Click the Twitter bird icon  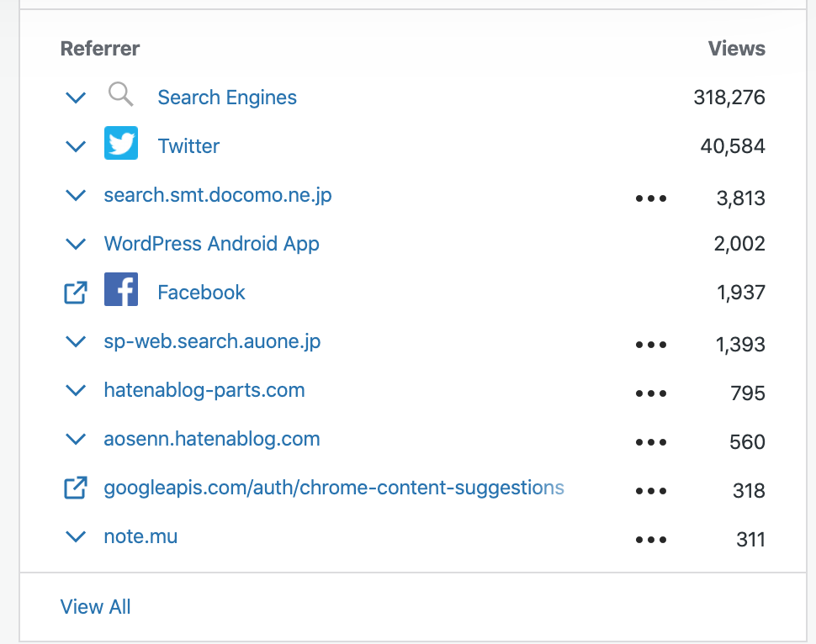(121, 143)
